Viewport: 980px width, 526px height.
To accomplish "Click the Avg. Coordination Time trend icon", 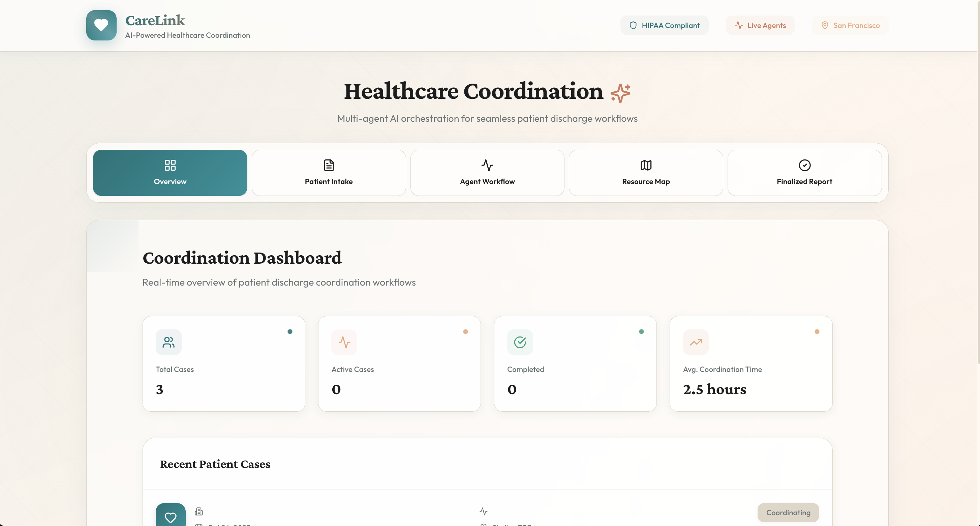I will (x=696, y=342).
